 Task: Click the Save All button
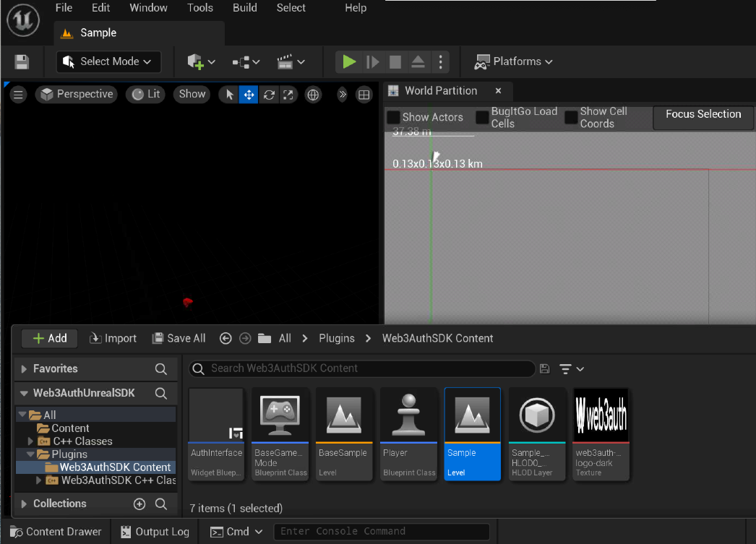coord(179,337)
